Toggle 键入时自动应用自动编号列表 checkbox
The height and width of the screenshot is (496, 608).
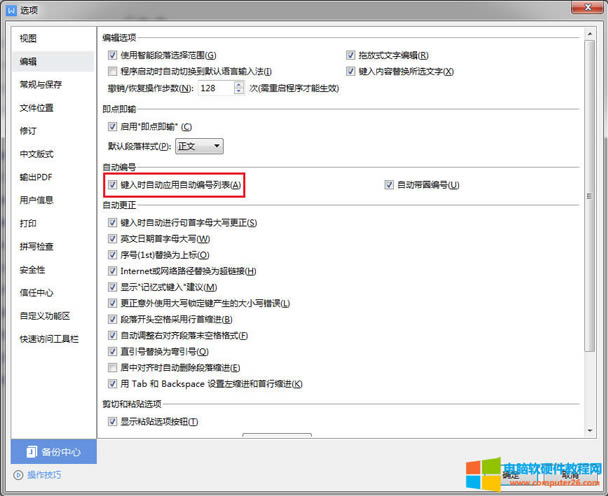[x=112, y=185]
